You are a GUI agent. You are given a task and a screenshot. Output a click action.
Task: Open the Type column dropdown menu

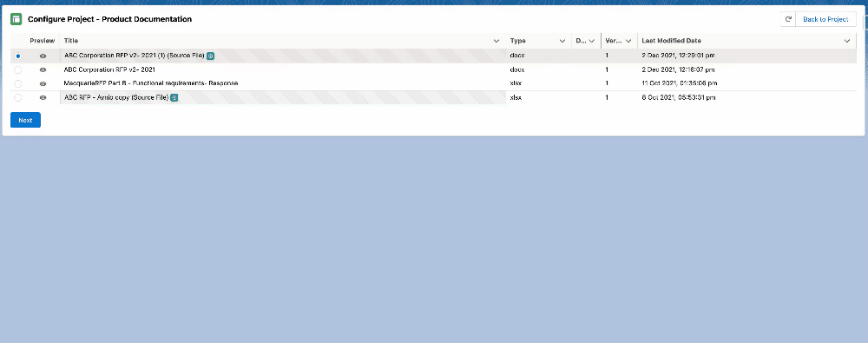pyautogui.click(x=562, y=41)
